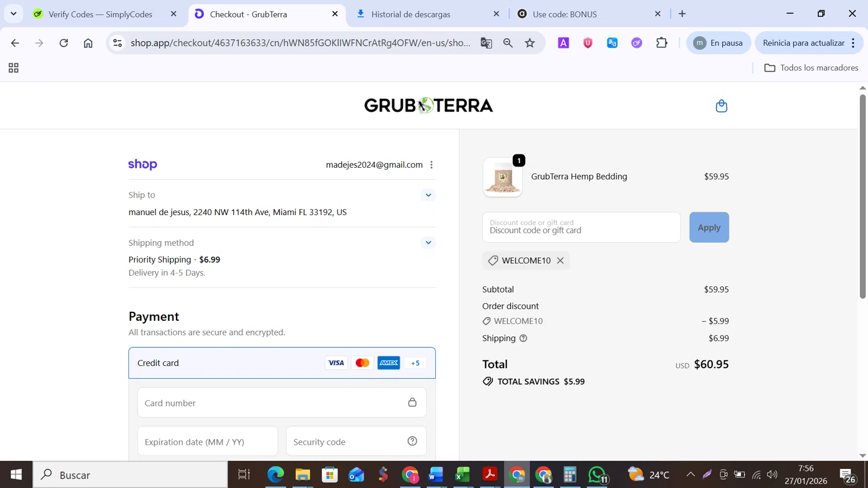
Task: Open Microsoft Store from taskbar
Action: point(329,475)
